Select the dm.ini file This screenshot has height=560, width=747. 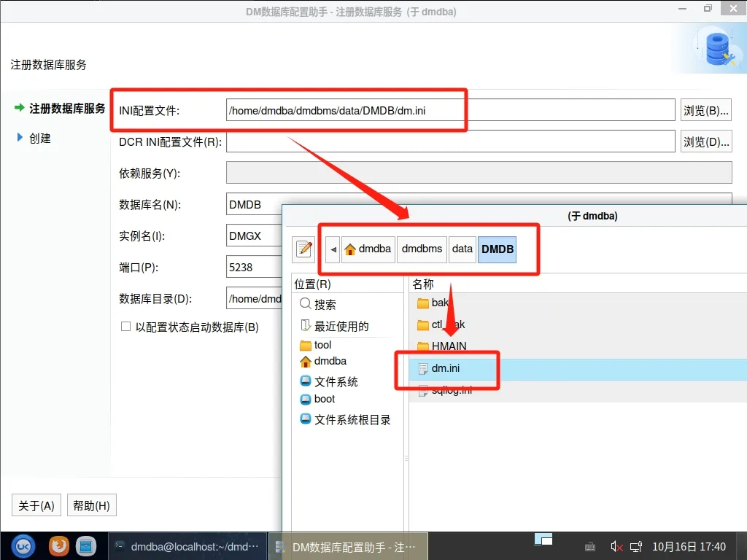point(445,369)
